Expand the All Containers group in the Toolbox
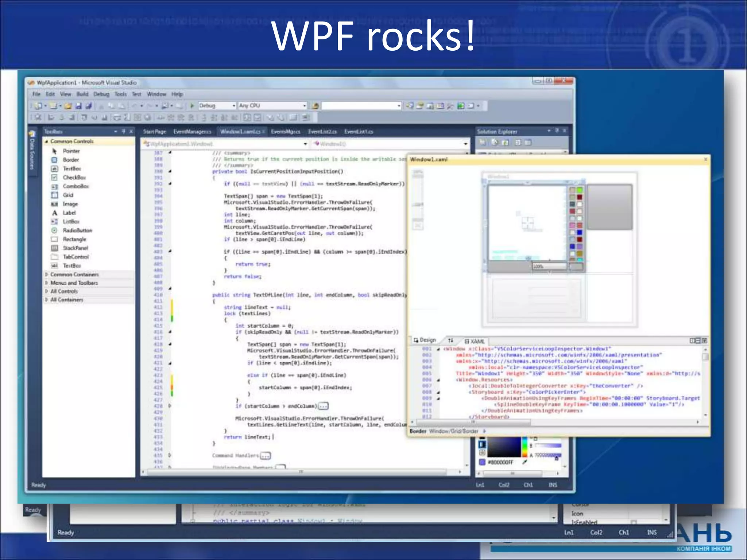747x560 pixels. (x=46, y=300)
